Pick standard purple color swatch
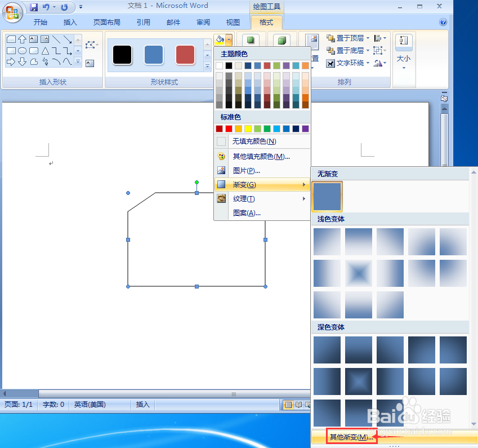The image size is (478, 448). [x=305, y=129]
